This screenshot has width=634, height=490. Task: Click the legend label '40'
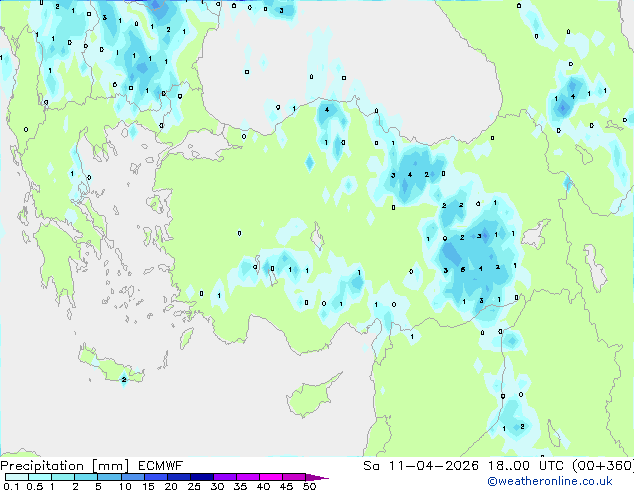click(x=263, y=486)
